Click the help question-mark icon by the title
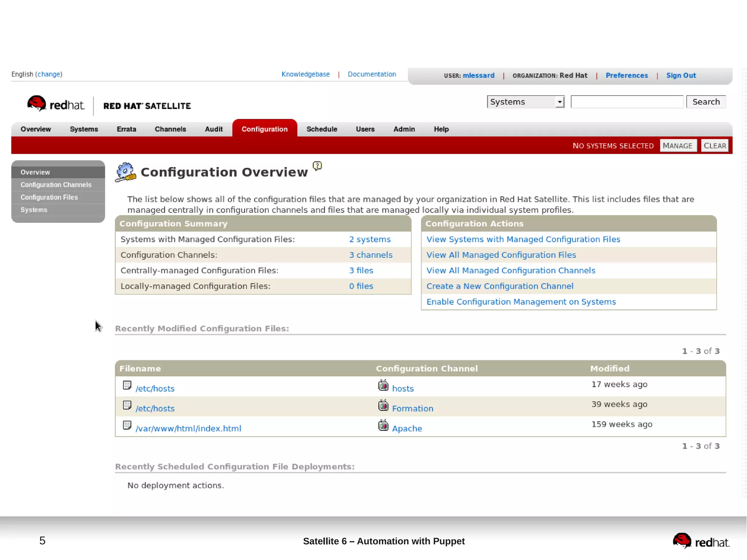747x560 pixels. (x=317, y=166)
